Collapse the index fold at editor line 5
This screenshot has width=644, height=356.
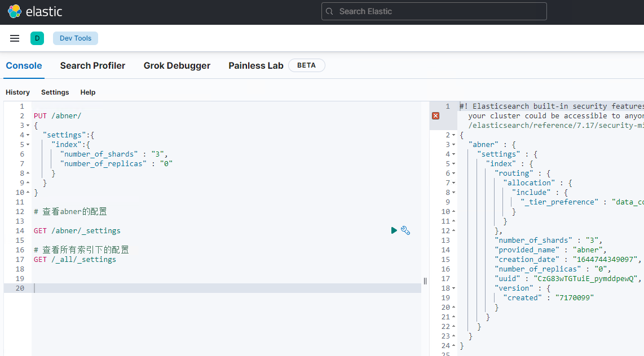[x=28, y=144]
